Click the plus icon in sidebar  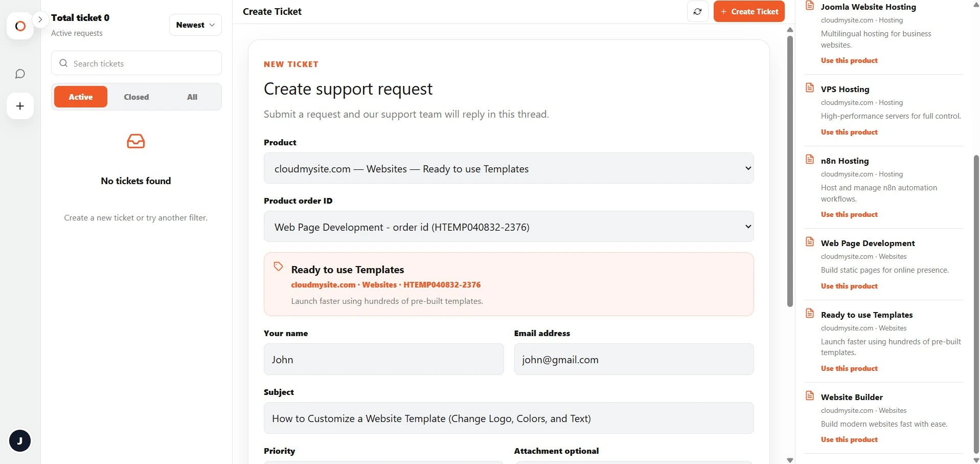[x=20, y=106]
